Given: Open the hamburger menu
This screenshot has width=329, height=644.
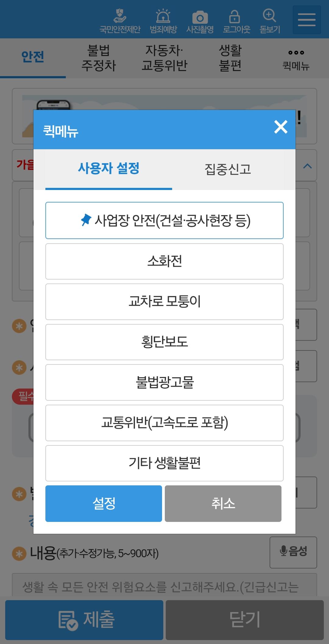Looking at the screenshot, I should click(x=306, y=20).
